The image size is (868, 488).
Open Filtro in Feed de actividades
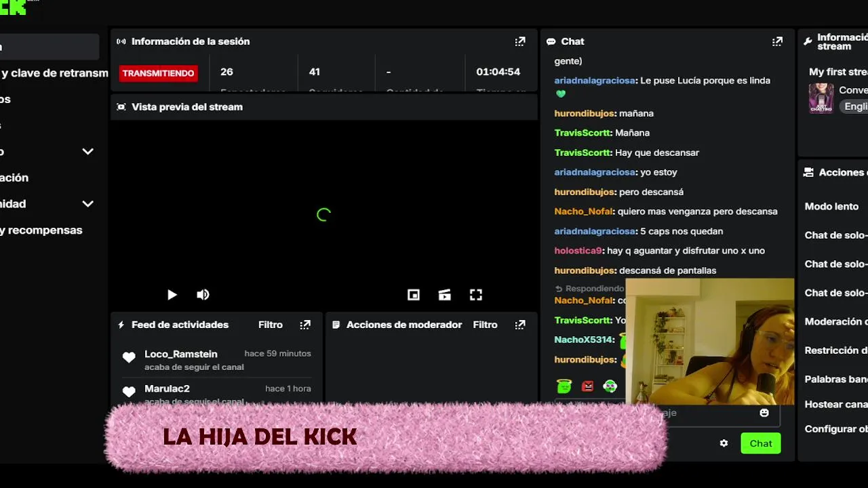click(x=271, y=325)
